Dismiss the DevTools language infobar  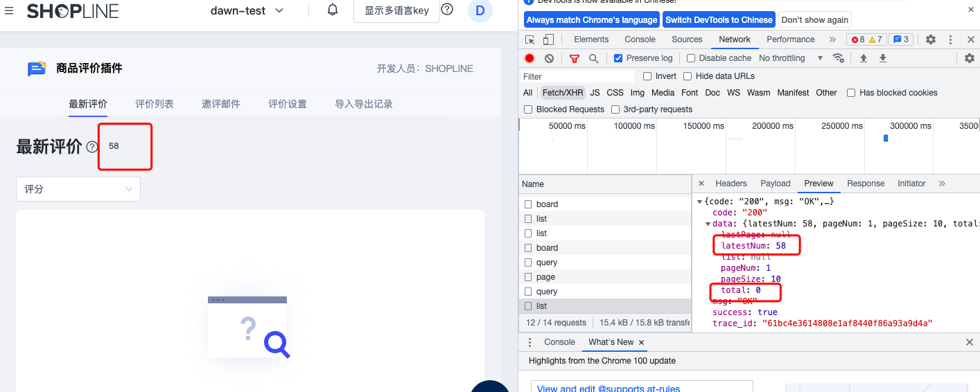[970, 10]
